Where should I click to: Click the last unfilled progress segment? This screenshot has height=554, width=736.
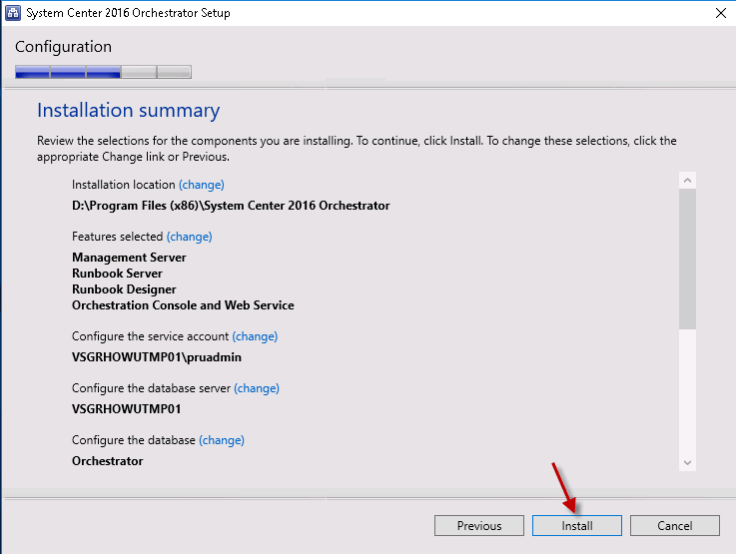tap(174, 72)
